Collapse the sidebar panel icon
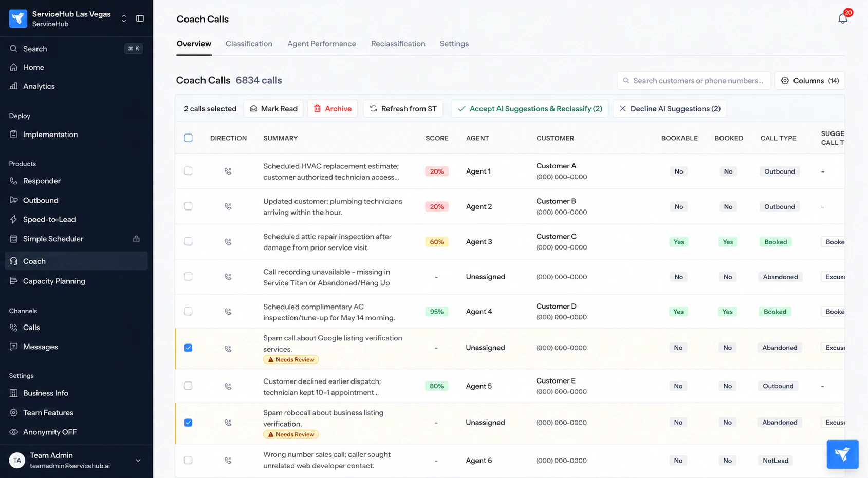Image resolution: width=868 pixels, height=478 pixels. (x=140, y=18)
